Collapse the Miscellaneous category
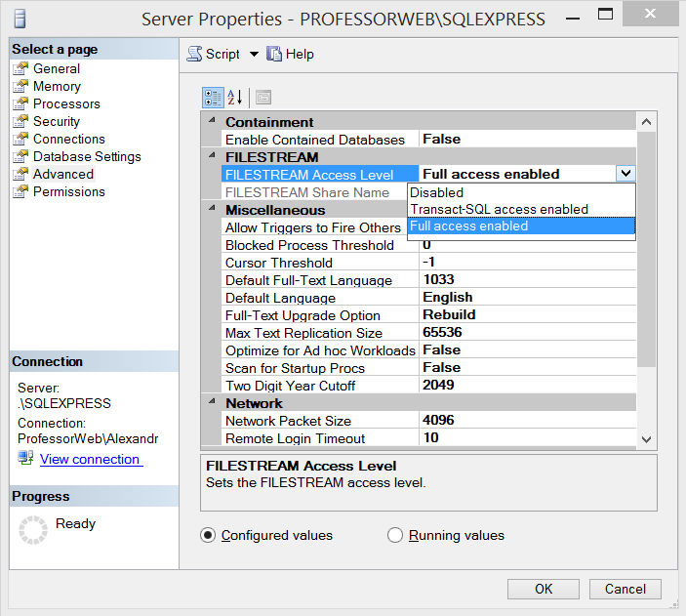 [212, 208]
